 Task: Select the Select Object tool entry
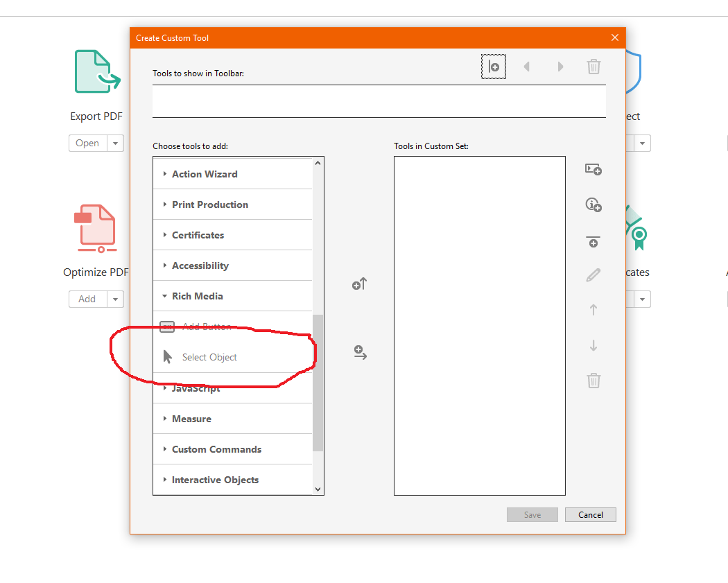[232, 357]
